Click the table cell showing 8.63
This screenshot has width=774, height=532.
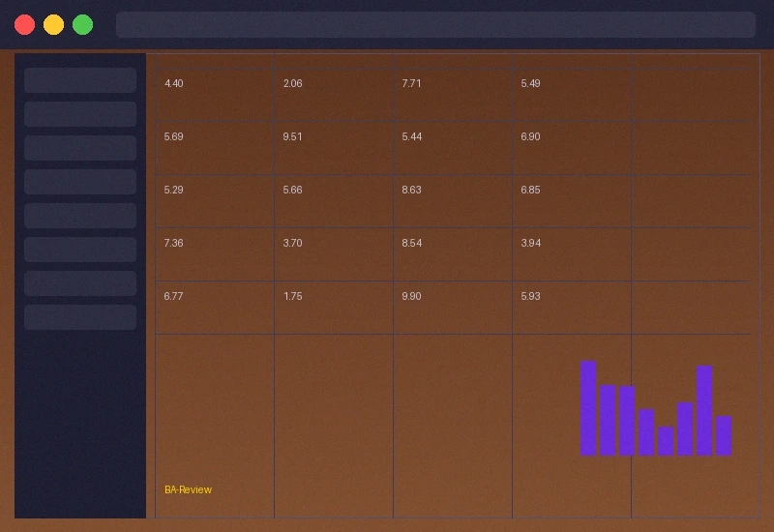(x=452, y=201)
